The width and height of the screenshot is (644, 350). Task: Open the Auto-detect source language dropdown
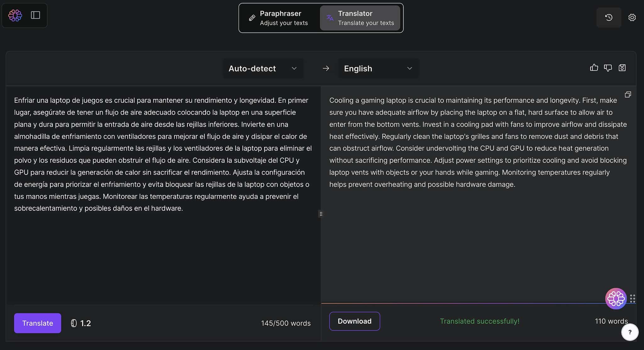coord(263,68)
